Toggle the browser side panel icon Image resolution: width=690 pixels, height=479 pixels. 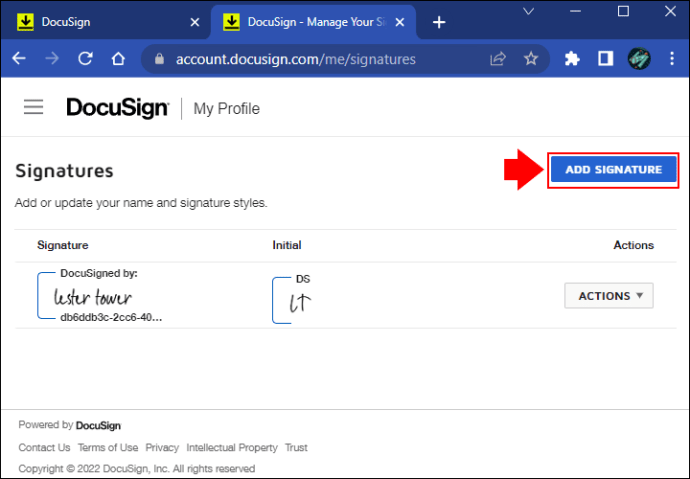point(606,59)
